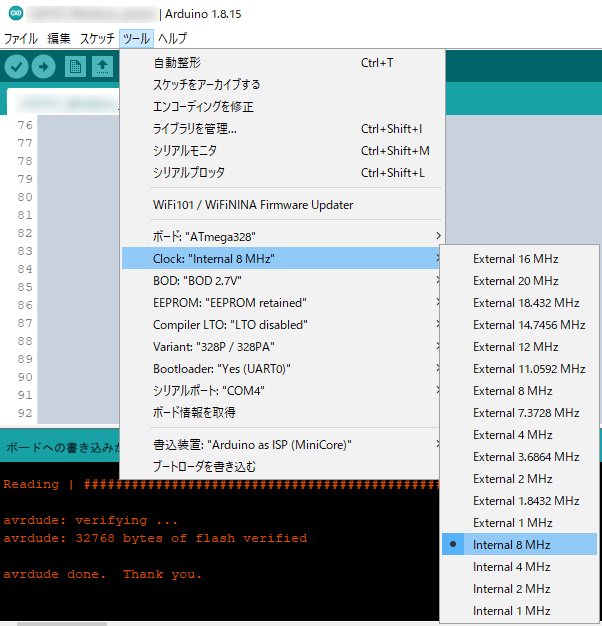Click 'avrdude: verifying ...' console line

pos(91,520)
